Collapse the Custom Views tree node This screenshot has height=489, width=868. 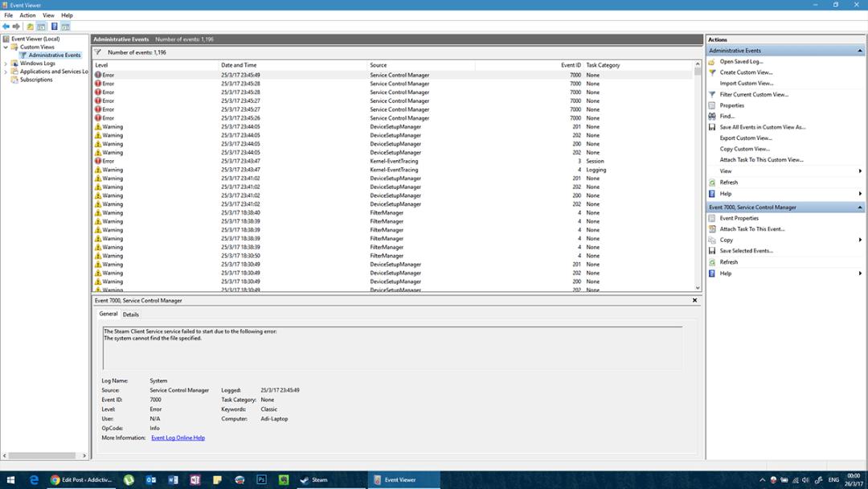pos(6,47)
